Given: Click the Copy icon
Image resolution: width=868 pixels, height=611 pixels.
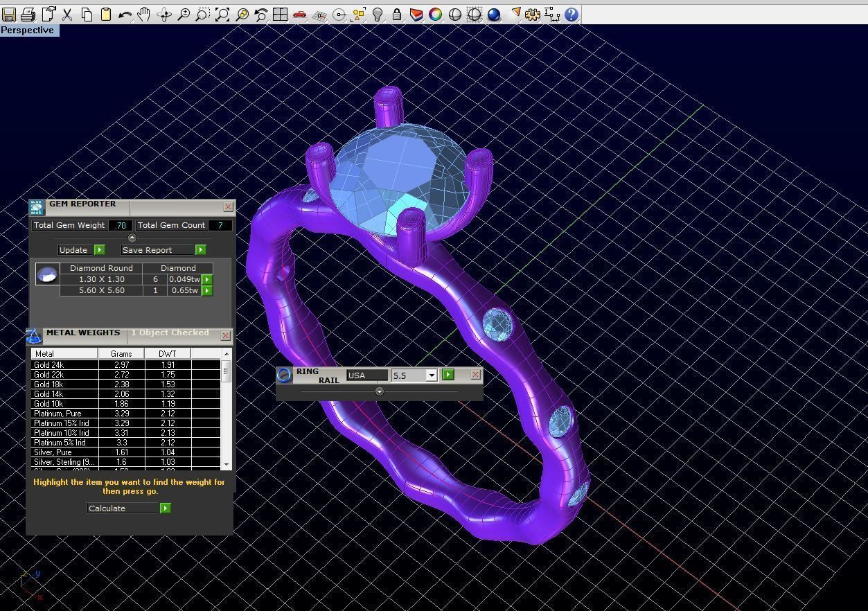Looking at the screenshot, I should [87, 14].
